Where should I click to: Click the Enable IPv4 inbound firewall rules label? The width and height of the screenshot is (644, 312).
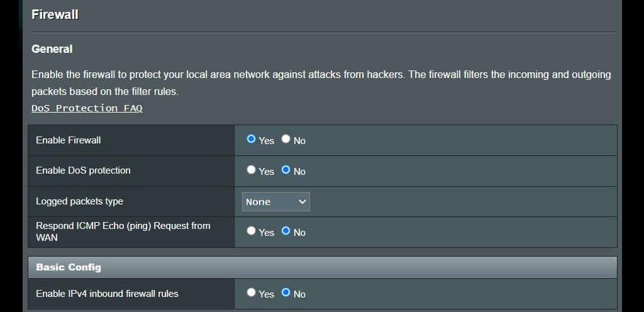point(107,294)
